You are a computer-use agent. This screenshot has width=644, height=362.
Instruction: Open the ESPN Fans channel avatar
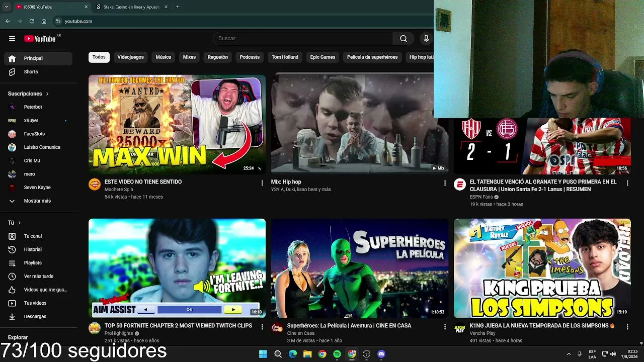tap(460, 185)
